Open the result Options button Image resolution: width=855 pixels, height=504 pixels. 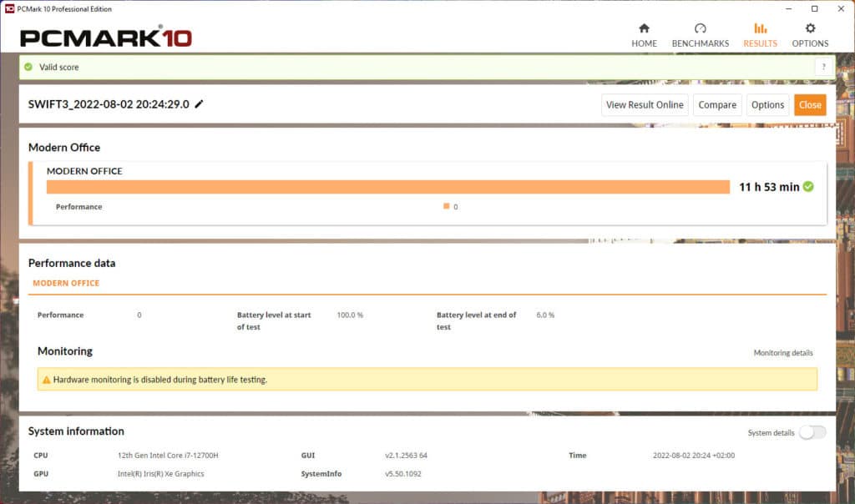pos(767,104)
